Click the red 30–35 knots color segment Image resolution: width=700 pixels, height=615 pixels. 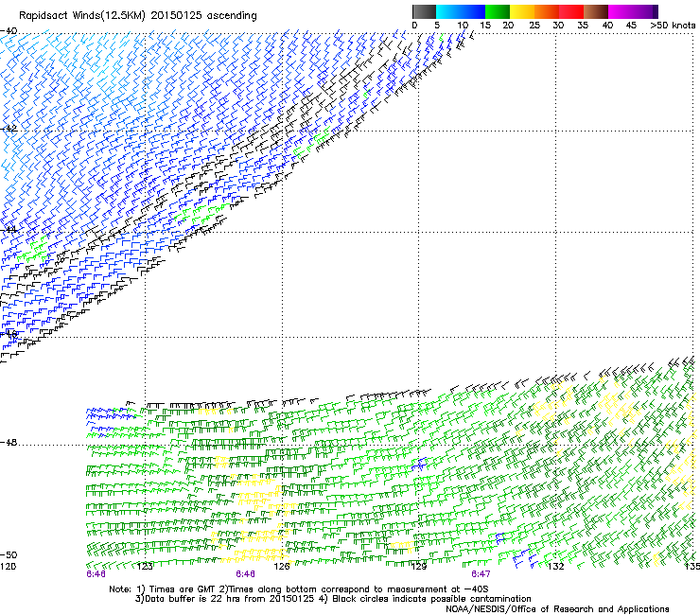(571, 11)
